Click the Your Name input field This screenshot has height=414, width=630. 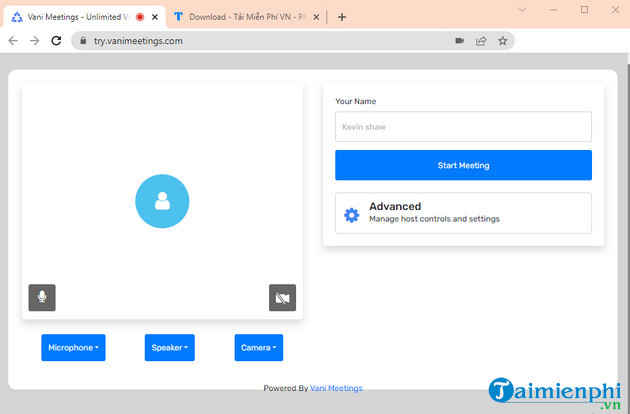click(x=463, y=127)
